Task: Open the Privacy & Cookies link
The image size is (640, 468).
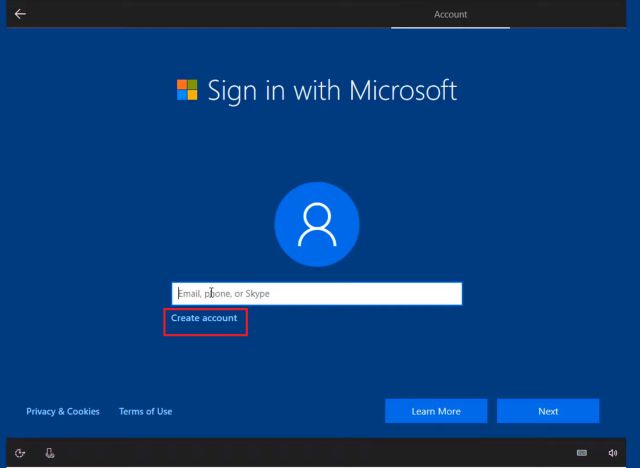Action: pyautogui.click(x=63, y=411)
